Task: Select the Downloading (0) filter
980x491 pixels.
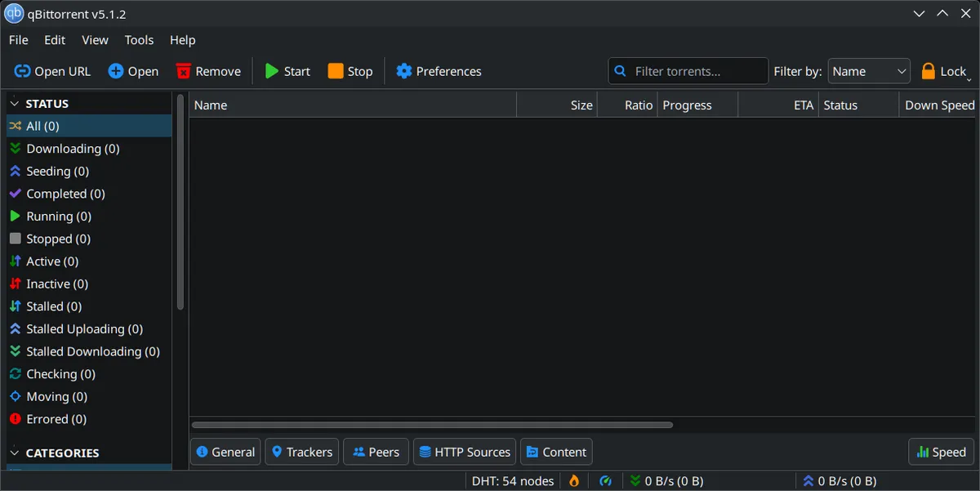Action: 89,149
